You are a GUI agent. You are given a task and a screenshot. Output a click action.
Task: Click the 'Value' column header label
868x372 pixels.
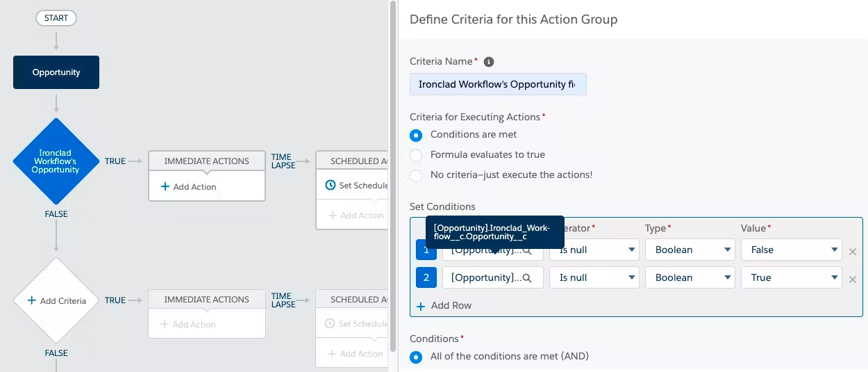tap(754, 228)
